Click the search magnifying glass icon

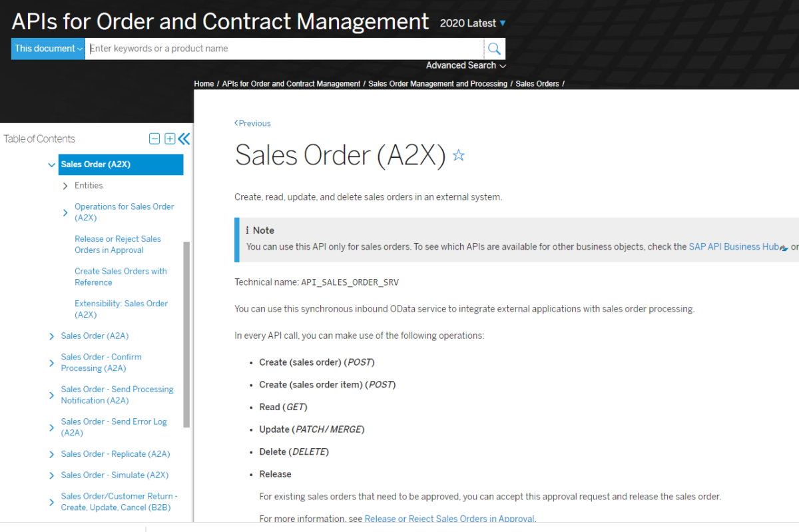pyautogui.click(x=493, y=48)
